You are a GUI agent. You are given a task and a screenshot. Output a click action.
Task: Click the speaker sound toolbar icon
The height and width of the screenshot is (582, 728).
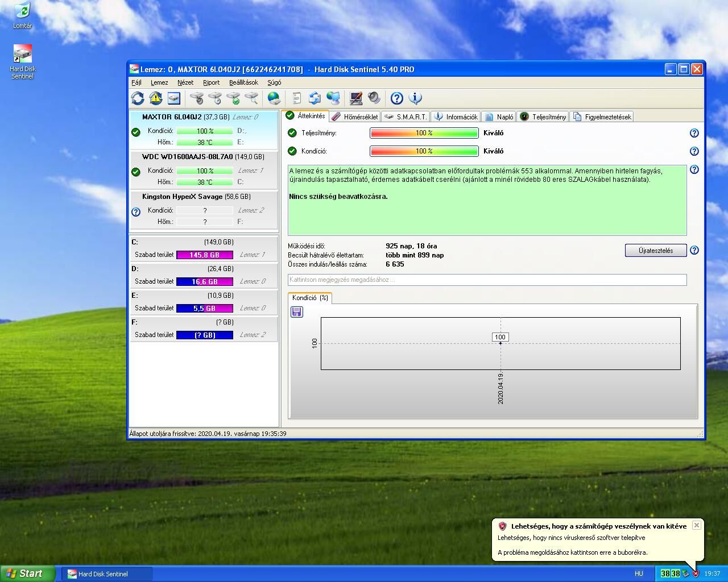coord(374,98)
